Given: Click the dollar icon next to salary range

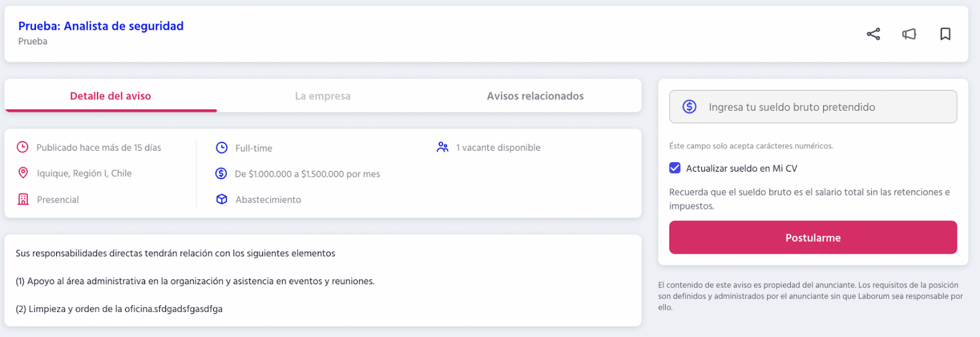Looking at the screenshot, I should (x=221, y=173).
